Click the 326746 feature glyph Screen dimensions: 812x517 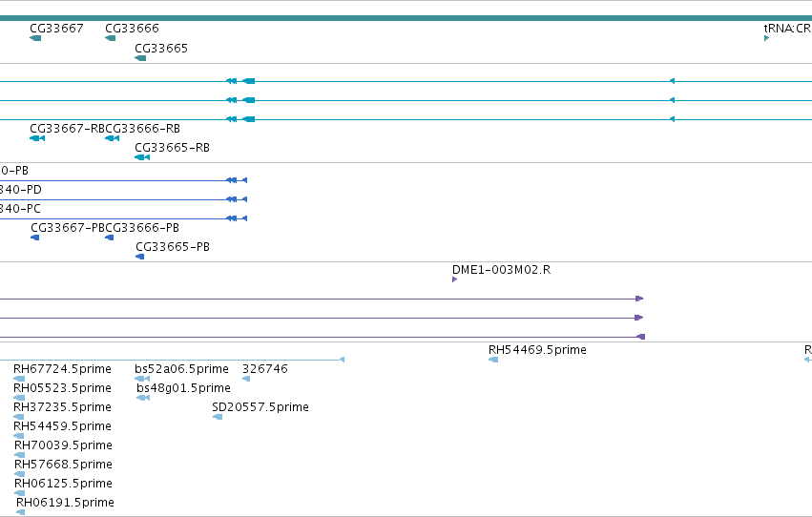[246, 379]
